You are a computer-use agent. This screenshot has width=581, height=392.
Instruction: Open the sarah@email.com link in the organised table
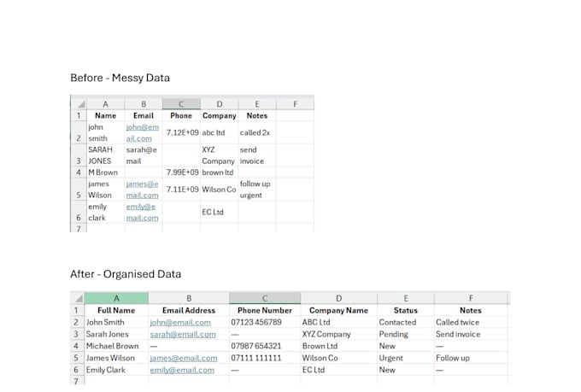coord(183,334)
